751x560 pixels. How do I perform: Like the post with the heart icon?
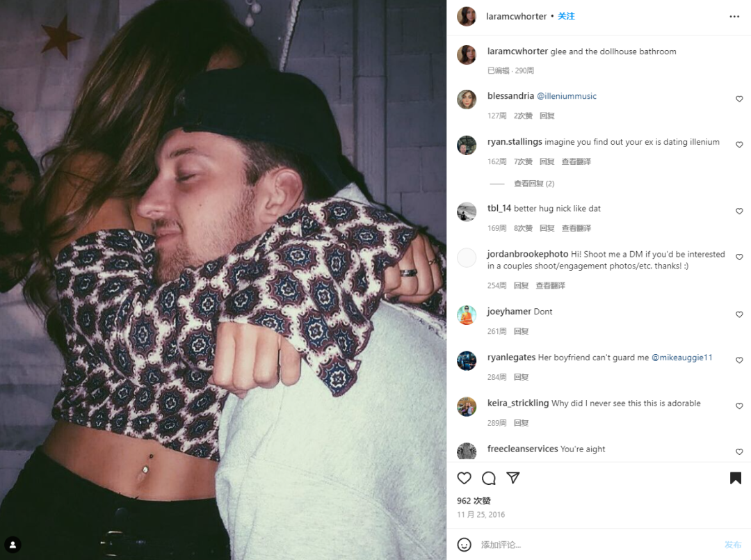pos(464,478)
